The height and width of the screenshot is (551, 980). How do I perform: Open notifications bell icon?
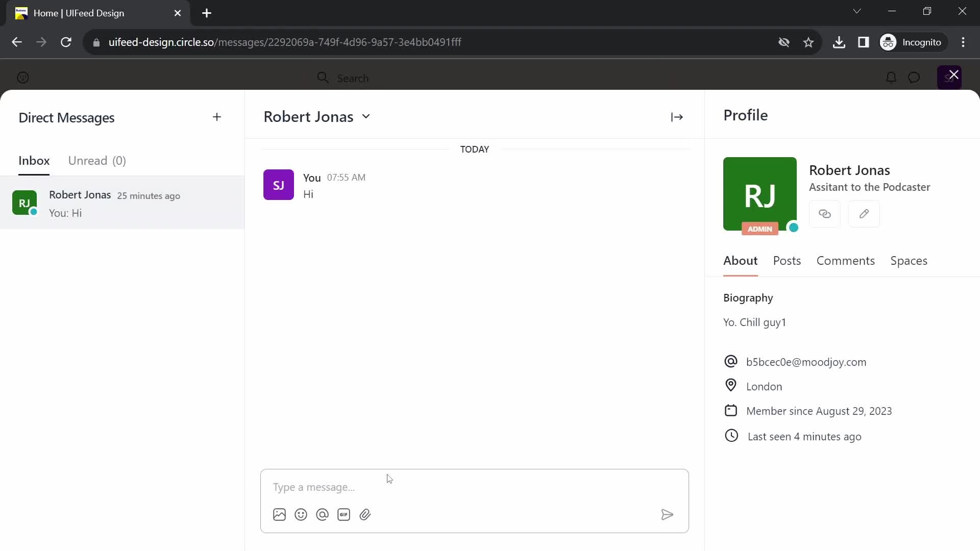click(x=891, y=78)
